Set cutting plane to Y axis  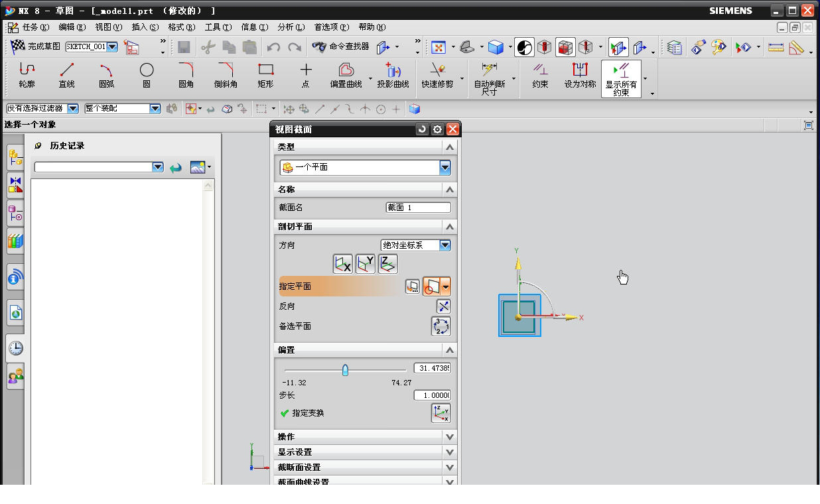point(365,264)
